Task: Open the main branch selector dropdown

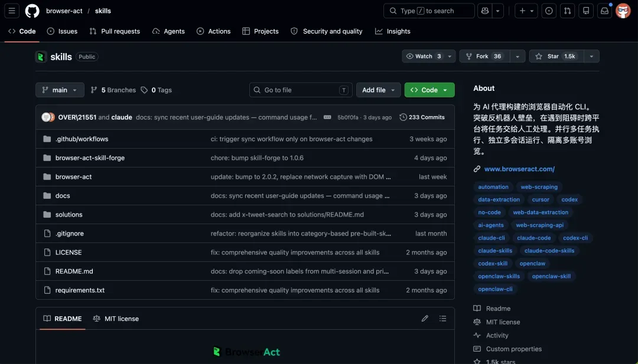Action: tap(60, 90)
